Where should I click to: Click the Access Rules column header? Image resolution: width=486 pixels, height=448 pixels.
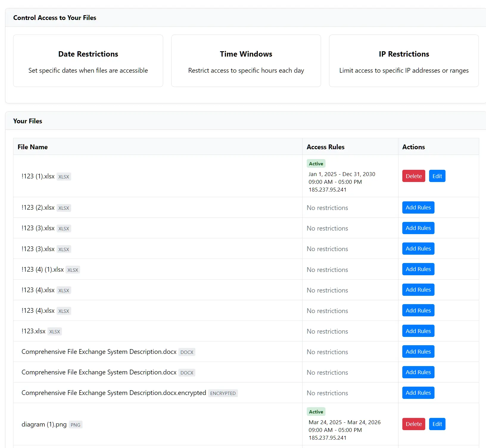(x=325, y=147)
